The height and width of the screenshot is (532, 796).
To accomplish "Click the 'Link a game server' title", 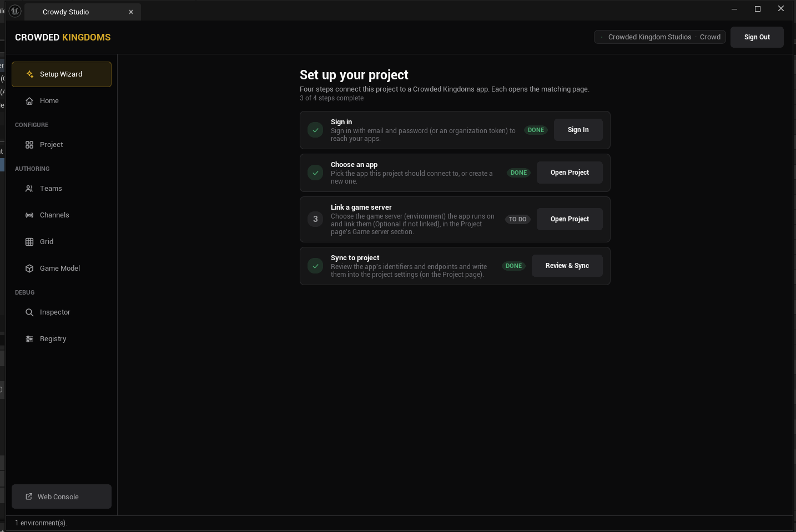I will (361, 207).
